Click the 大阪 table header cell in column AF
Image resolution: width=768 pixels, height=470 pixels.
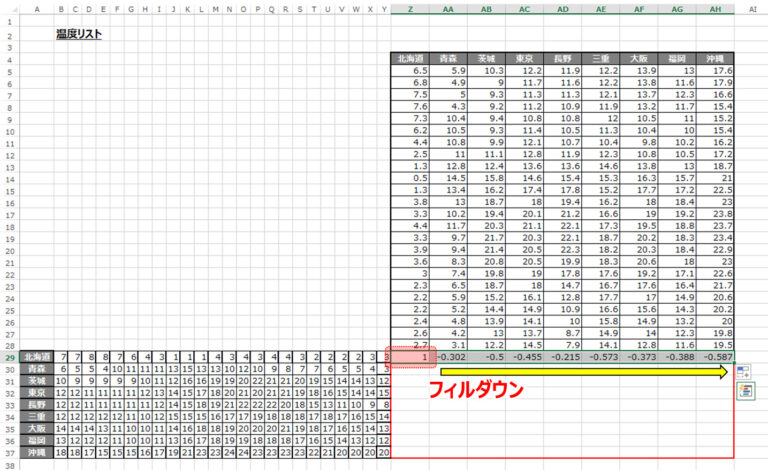pyautogui.click(x=639, y=58)
